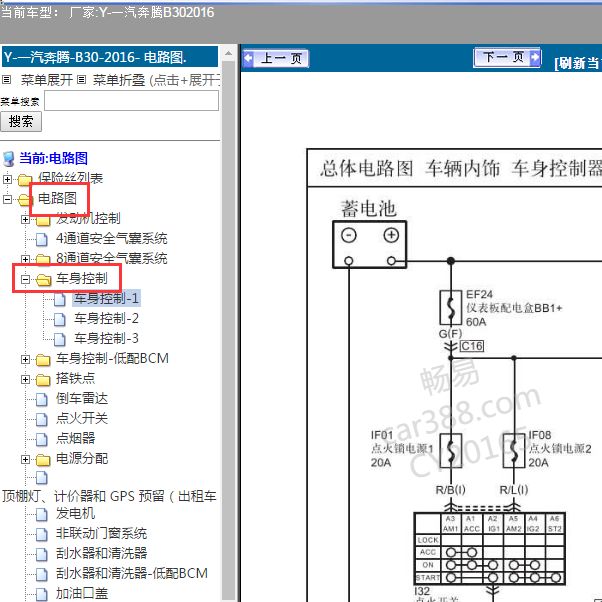Click the 车身控制-低配BCM folder icon

pos(43,360)
